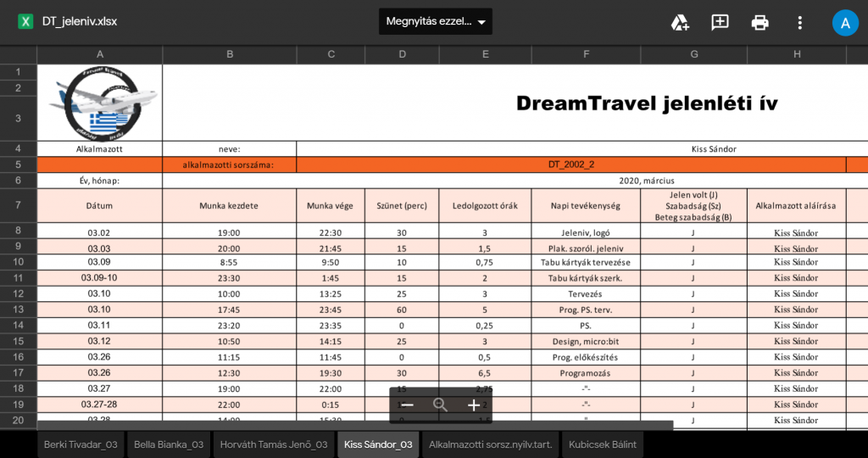868x458 pixels.
Task: Open Alkalmazotti sorsz.nyilv.tart. sheet tab
Action: point(490,444)
